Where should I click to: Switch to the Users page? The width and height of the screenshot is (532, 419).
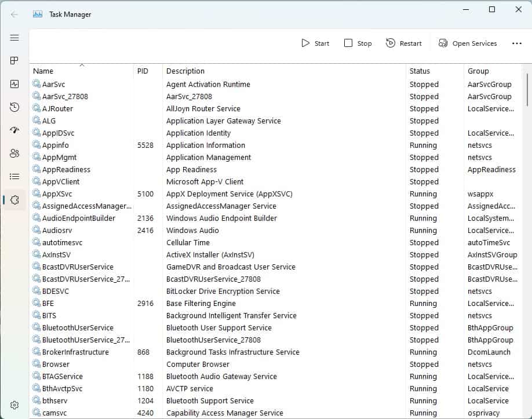click(x=14, y=154)
